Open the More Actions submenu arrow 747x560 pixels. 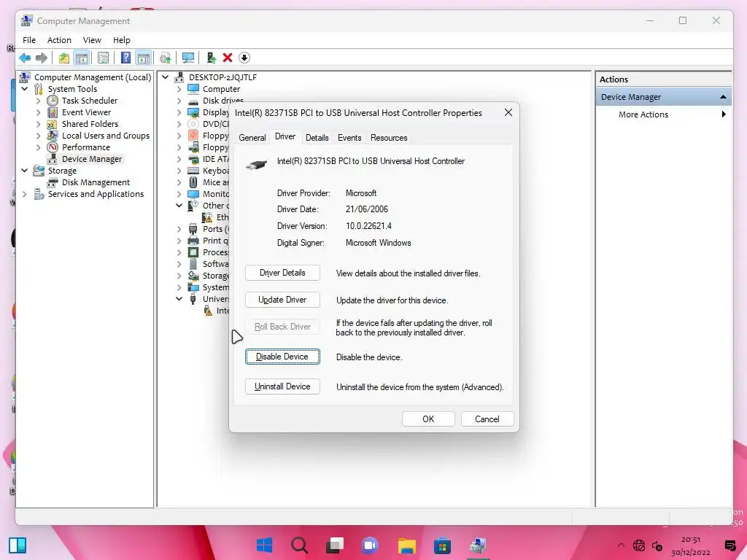[724, 114]
